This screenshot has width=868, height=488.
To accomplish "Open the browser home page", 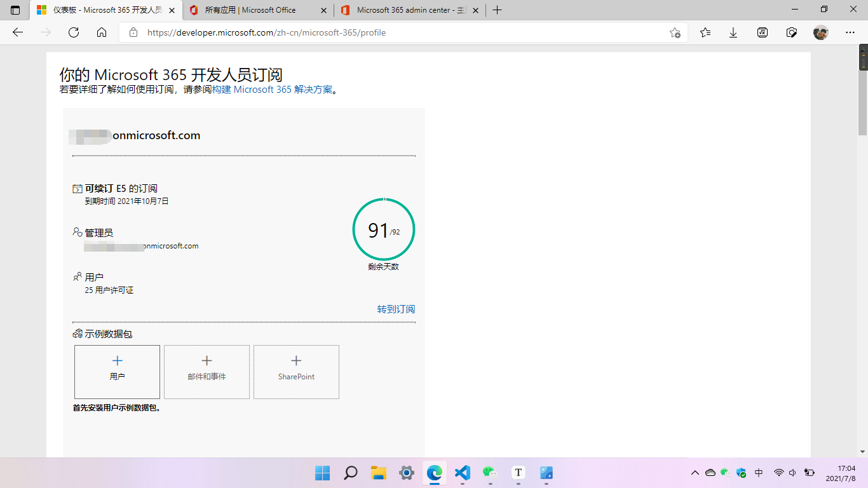I will (x=102, y=32).
